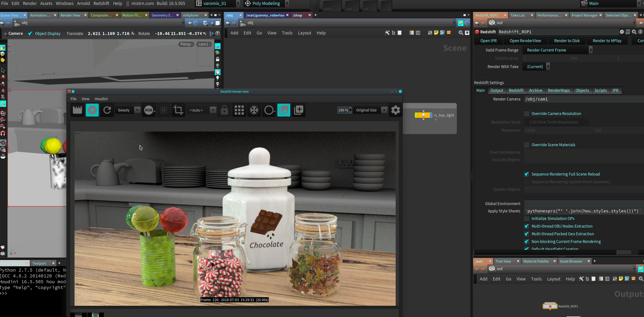Open the render snapshots grid icon
Screen dimensions: 644x317
tap(239, 110)
